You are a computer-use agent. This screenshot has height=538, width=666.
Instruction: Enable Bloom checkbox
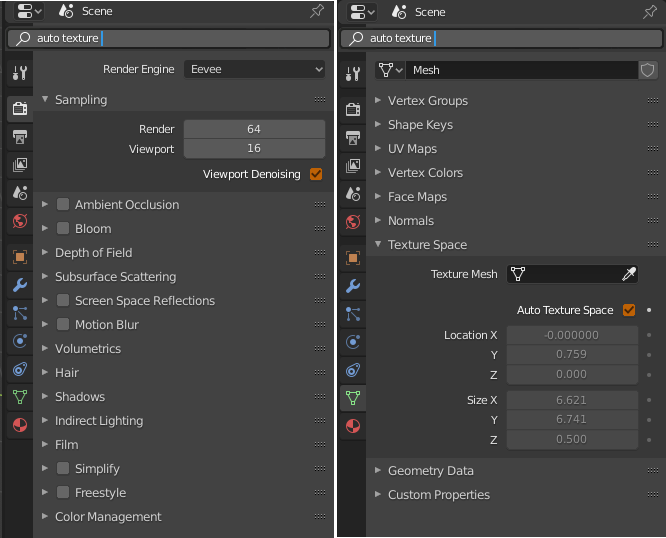click(63, 228)
